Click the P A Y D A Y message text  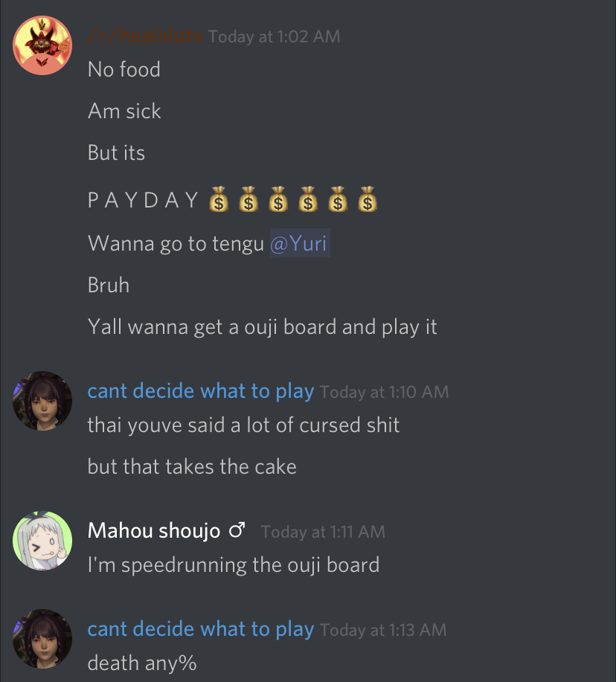pyautogui.click(x=143, y=200)
